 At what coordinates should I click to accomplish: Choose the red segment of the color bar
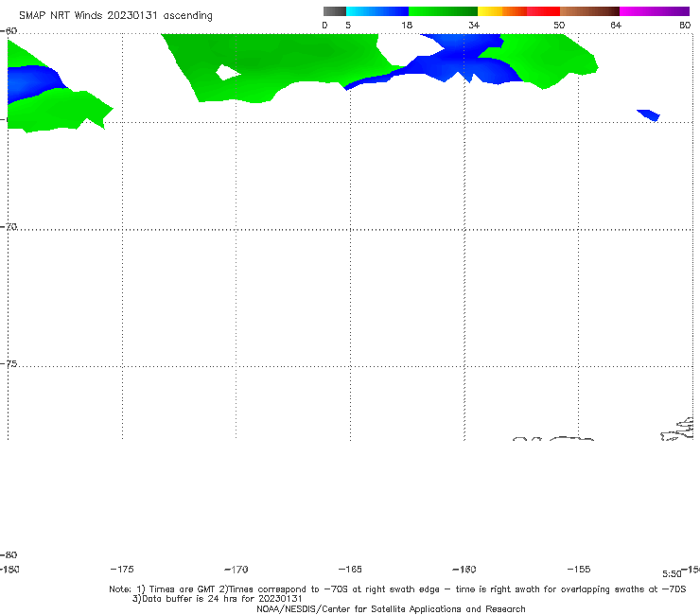543,11
